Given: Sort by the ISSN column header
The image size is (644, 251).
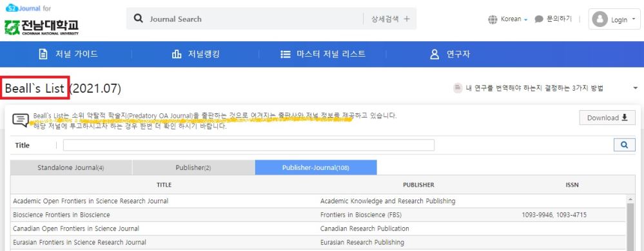Looking at the screenshot, I should pos(572,185).
